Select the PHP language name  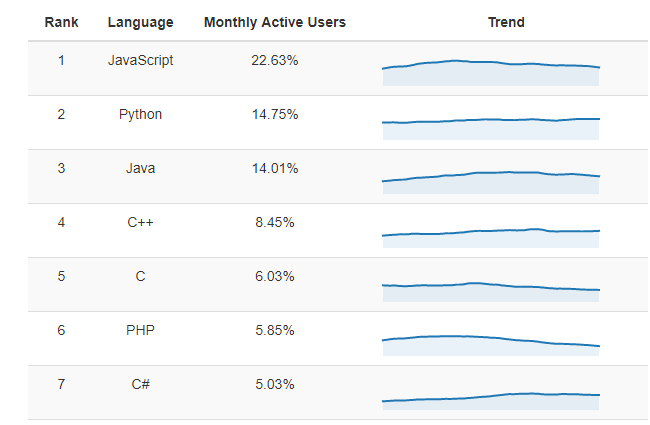[141, 330]
